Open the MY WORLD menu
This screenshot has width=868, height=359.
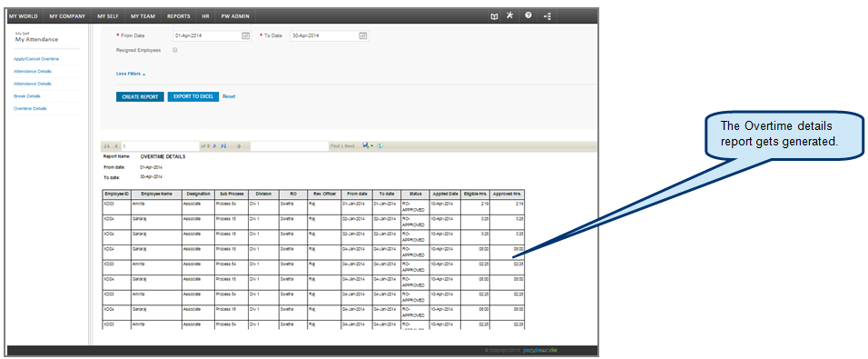[x=24, y=16]
